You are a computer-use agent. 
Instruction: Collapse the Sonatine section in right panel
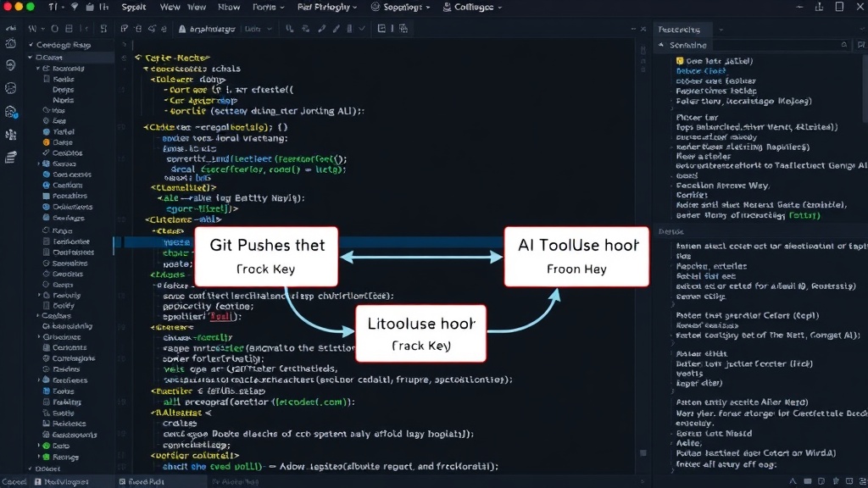(661, 46)
